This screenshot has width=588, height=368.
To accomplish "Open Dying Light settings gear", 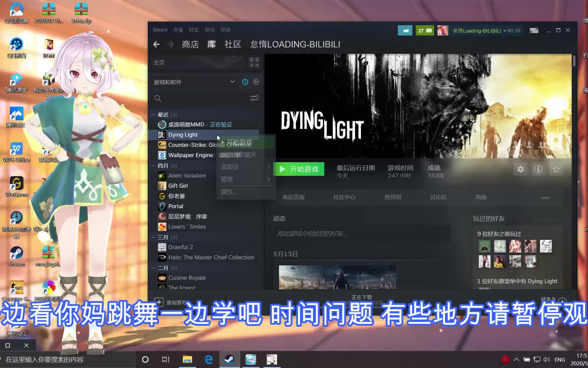I will [520, 169].
